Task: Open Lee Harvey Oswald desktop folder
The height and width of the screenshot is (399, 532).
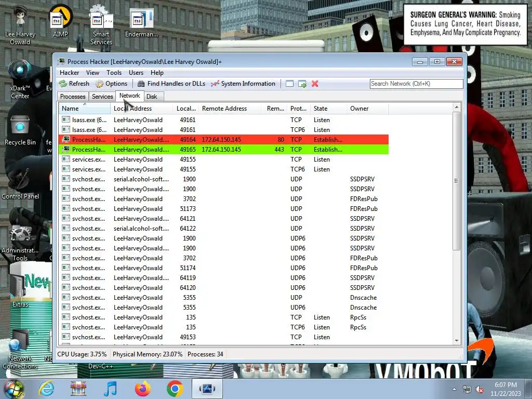Action: [x=20, y=25]
